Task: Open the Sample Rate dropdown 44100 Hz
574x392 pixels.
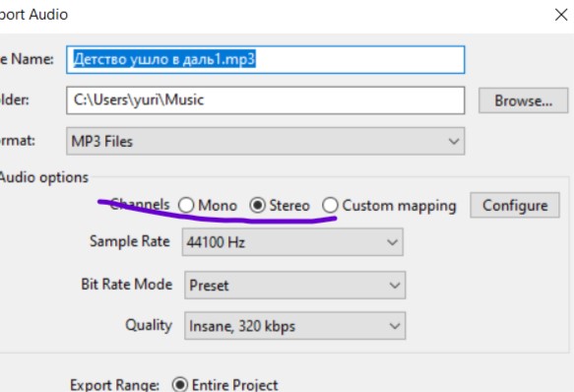Action: (x=292, y=242)
